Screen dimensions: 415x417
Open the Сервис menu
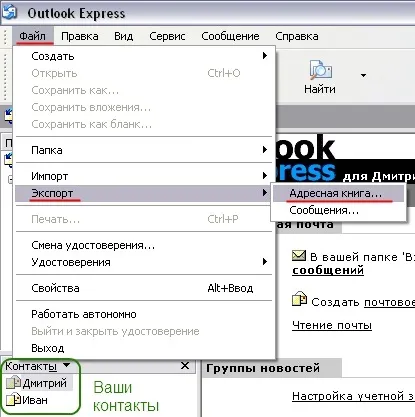pyautogui.click(x=167, y=36)
